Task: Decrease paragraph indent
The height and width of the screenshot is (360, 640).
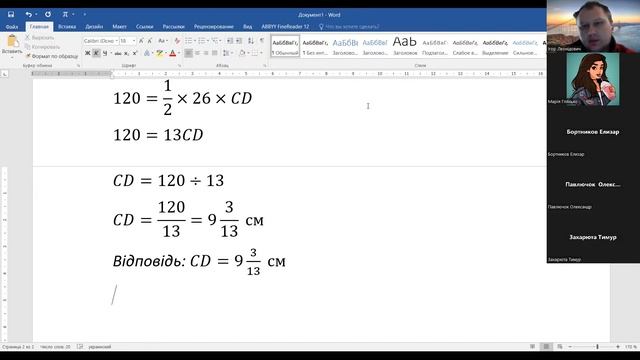Action: click(230, 41)
